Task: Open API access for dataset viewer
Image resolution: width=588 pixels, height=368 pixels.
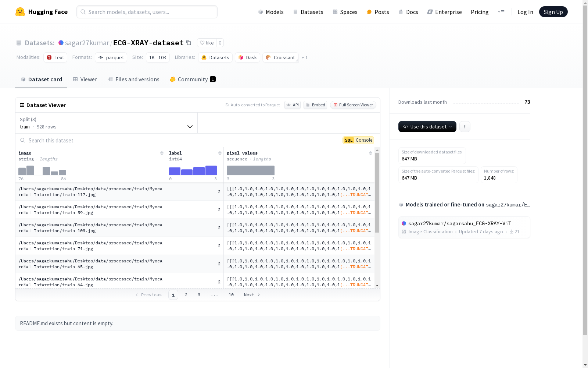Action: coord(293,105)
